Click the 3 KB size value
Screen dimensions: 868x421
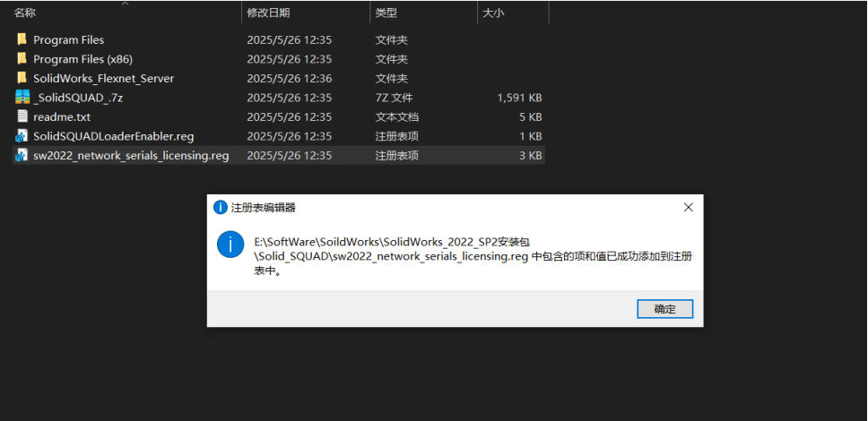pyautogui.click(x=530, y=156)
